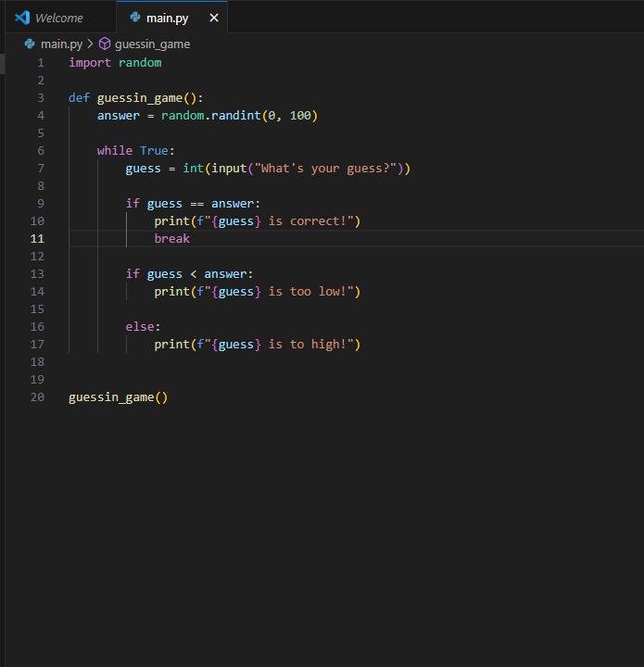
Task: Click the Python file icon in breadcrumb
Action: tap(30, 44)
